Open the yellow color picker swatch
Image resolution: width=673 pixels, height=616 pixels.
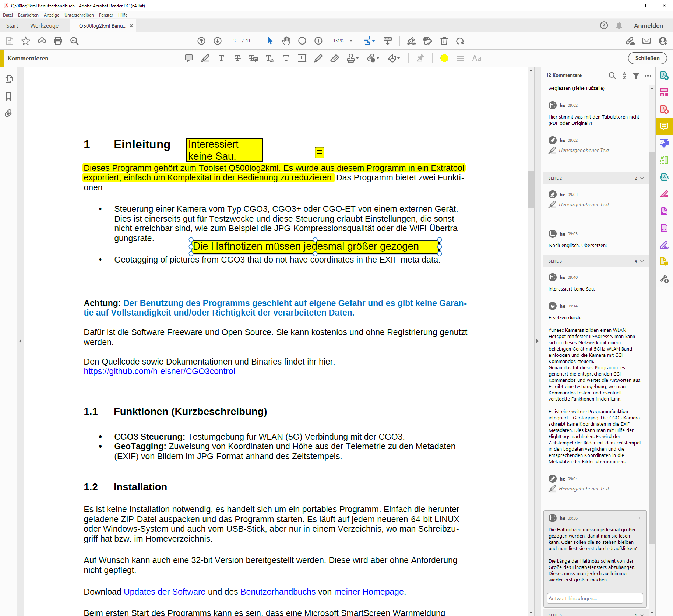tap(444, 58)
